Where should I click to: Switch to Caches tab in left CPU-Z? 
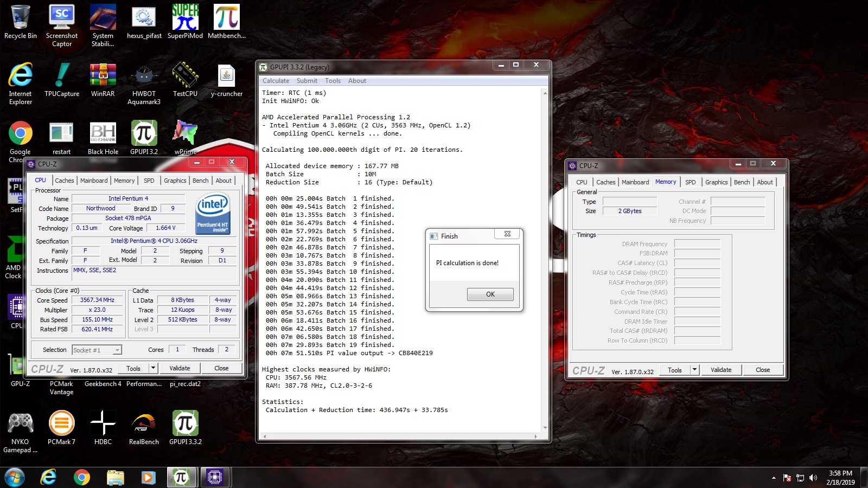tap(64, 181)
